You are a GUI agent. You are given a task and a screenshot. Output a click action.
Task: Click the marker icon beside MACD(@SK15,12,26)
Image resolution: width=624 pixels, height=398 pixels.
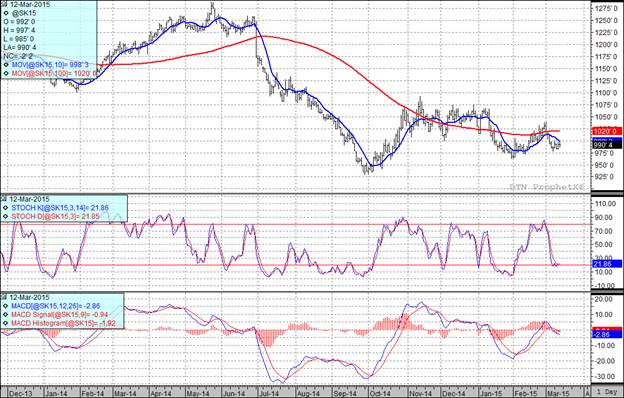[x=6, y=306]
